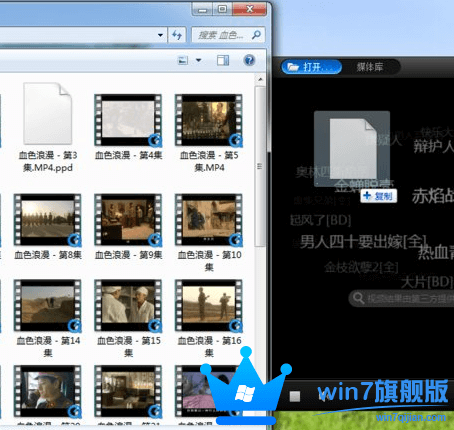Change view using the Explorer view icon
This screenshot has height=430, width=454.
[183, 61]
